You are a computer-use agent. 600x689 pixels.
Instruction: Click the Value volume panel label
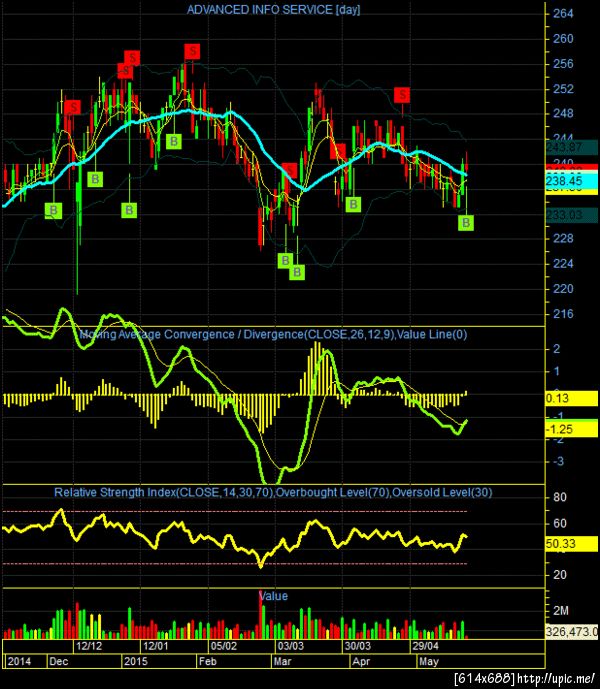273,596
